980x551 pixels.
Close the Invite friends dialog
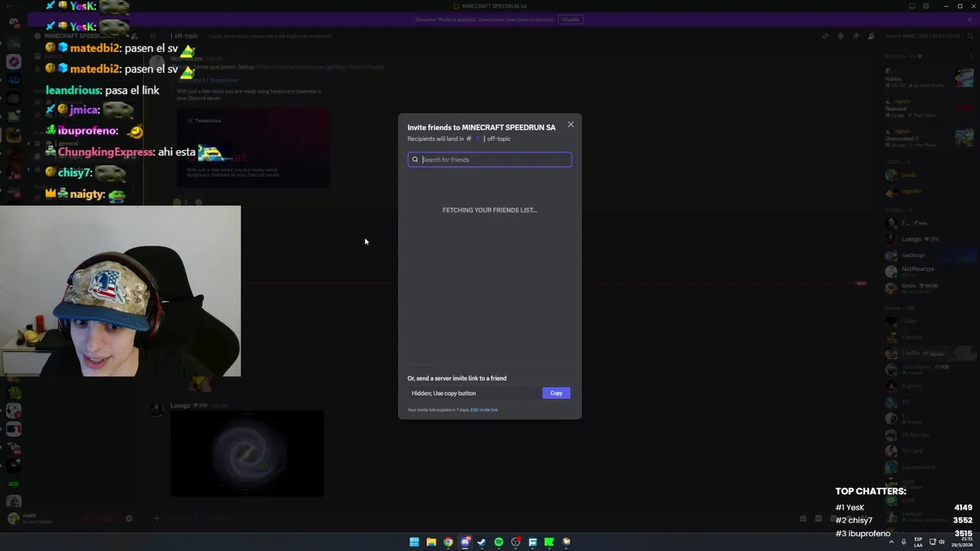pos(570,125)
